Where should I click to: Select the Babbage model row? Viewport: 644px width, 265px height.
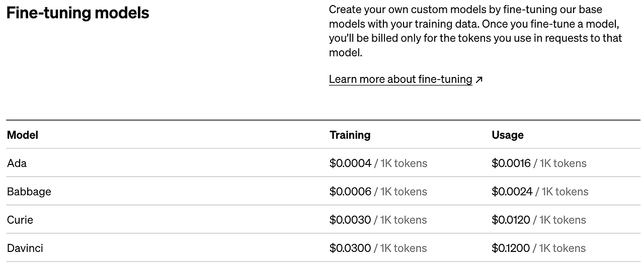pyautogui.click(x=323, y=191)
